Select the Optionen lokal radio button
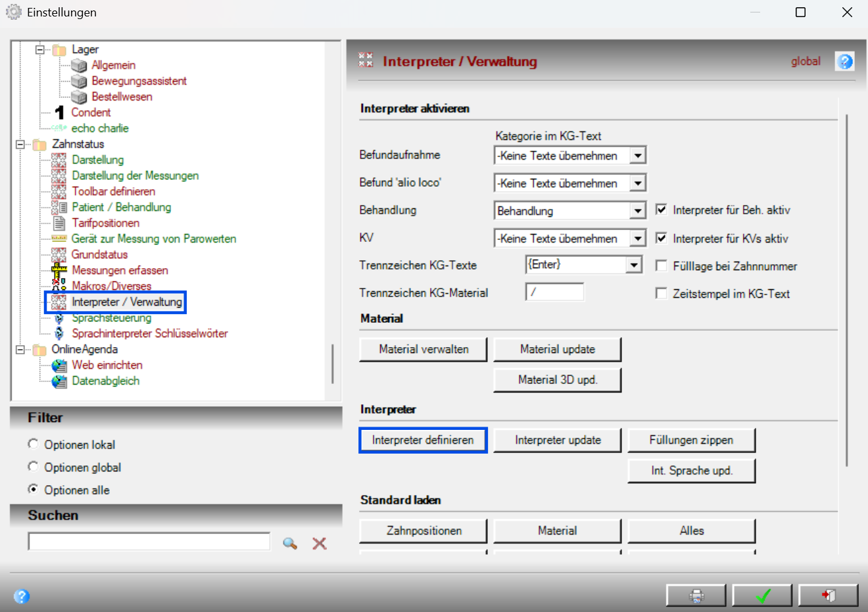 [33, 444]
